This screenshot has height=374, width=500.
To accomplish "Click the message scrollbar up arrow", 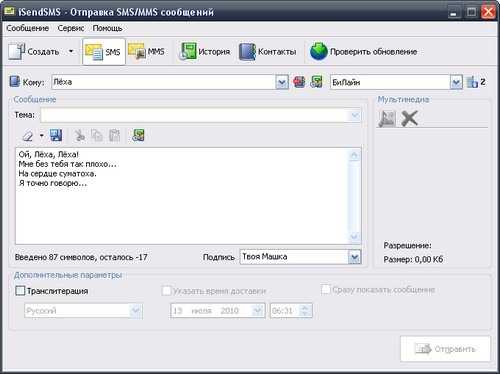I will point(354,156).
